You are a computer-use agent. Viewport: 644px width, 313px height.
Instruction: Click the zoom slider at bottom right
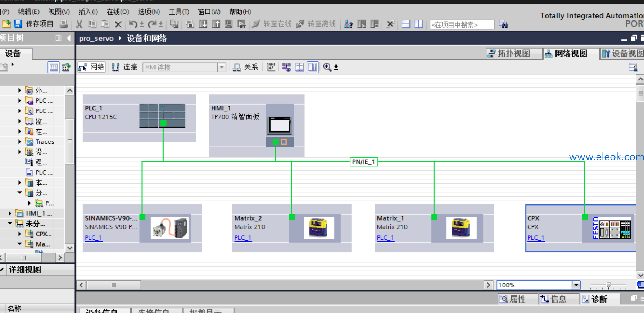[608, 285]
